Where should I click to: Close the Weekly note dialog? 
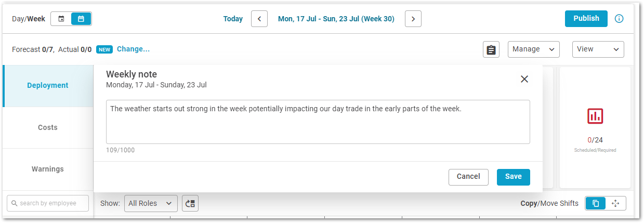click(x=524, y=79)
